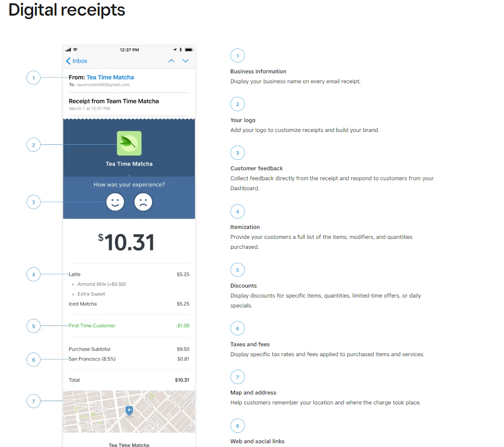Screen dimensions: 504x447
Task: Click the 12:37 PM phone clock
Action: (129, 50)
